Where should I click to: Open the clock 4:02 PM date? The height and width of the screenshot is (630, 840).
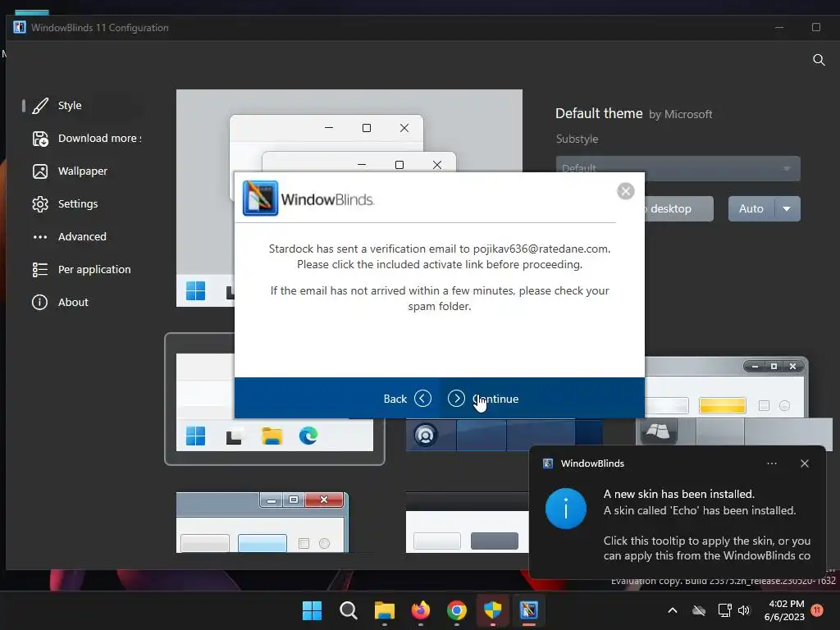pyautogui.click(x=784, y=610)
